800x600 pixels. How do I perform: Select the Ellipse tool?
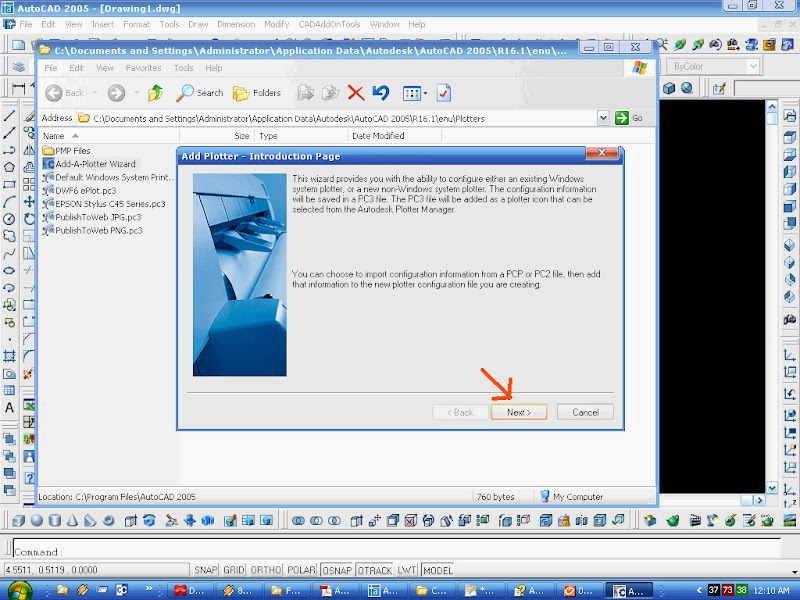[x=9, y=270]
